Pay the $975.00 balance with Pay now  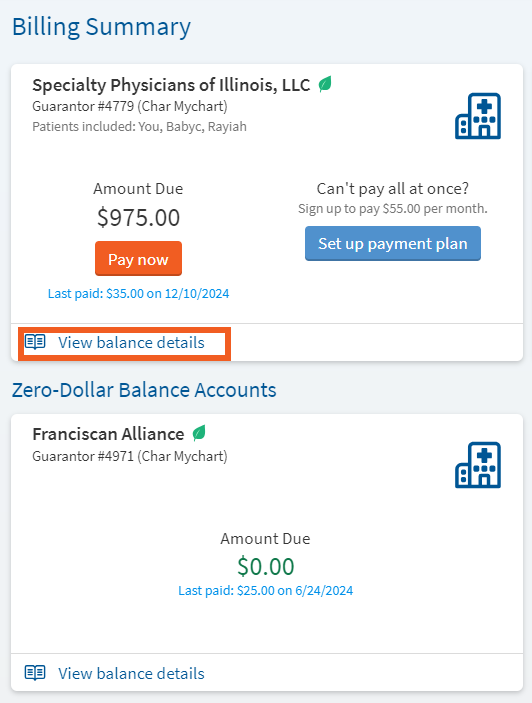(x=138, y=259)
